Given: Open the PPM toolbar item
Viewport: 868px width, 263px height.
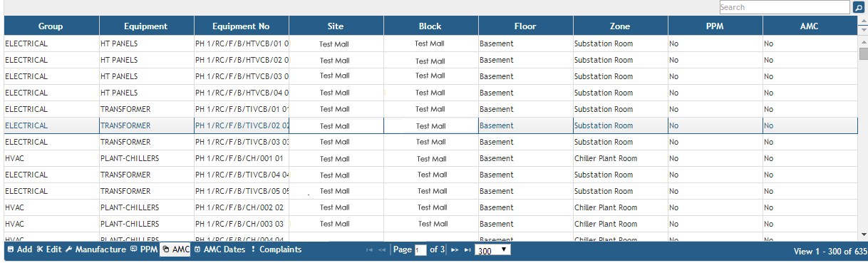Looking at the screenshot, I should tap(143, 249).
